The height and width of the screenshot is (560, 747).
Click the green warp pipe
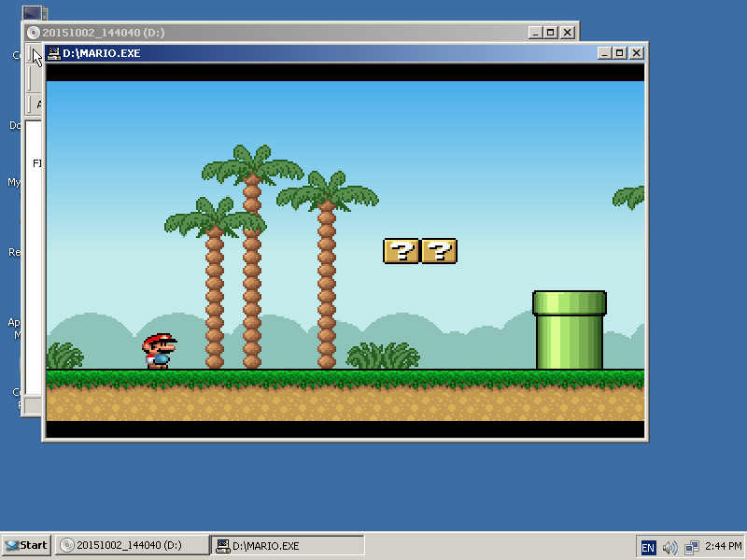[570, 330]
